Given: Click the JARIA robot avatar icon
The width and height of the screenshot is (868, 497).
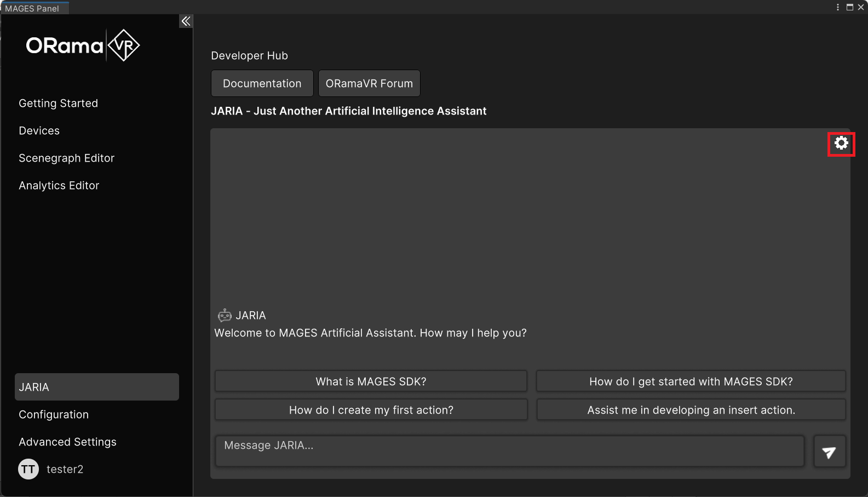Looking at the screenshot, I should coord(225,316).
